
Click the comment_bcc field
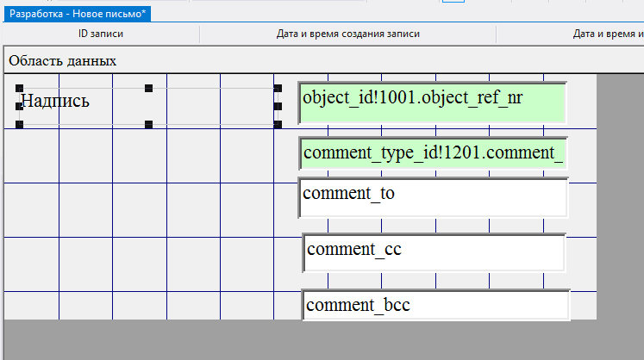click(435, 305)
